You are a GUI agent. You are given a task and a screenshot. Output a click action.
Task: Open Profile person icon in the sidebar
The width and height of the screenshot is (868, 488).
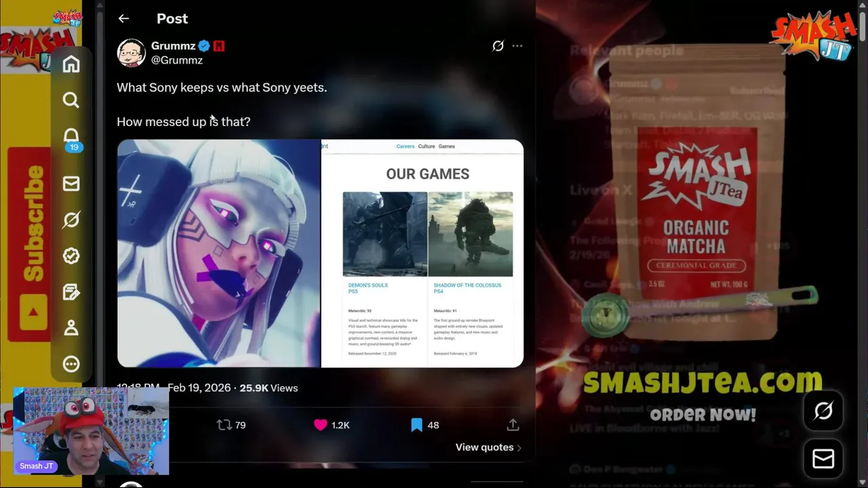(x=71, y=328)
